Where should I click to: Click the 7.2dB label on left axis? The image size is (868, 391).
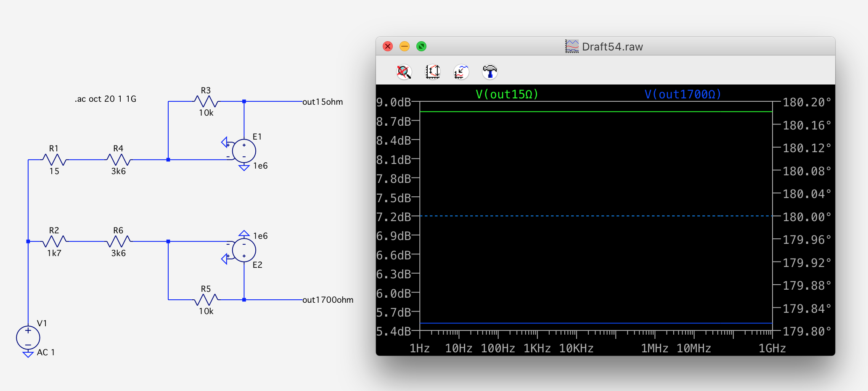tap(394, 217)
